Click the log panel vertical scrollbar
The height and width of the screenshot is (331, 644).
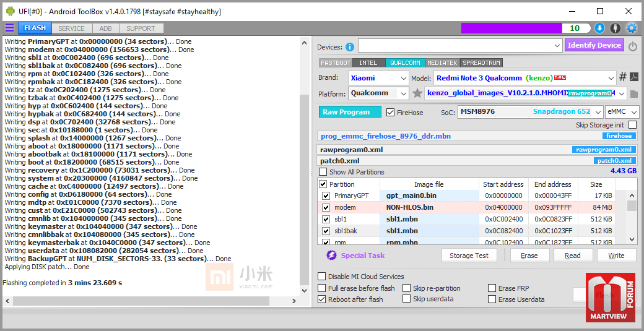(x=304, y=166)
